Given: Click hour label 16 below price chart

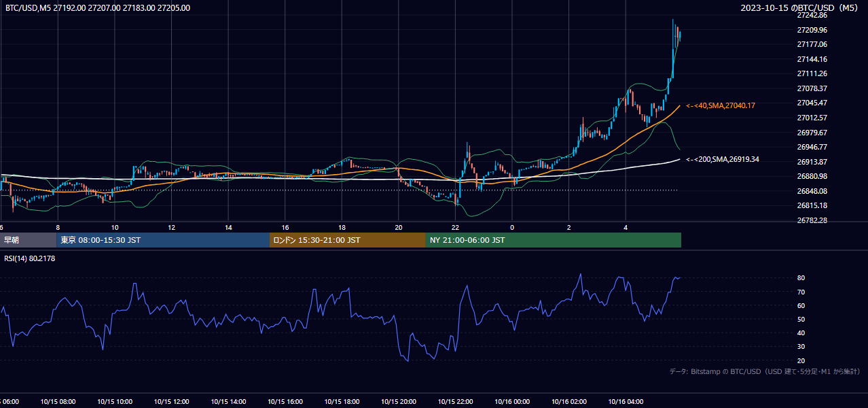Looking at the screenshot, I should click(285, 228).
